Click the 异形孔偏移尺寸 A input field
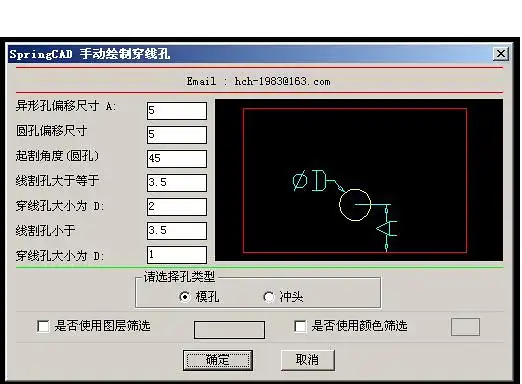Viewport: 522px width, 384px height. point(177,111)
